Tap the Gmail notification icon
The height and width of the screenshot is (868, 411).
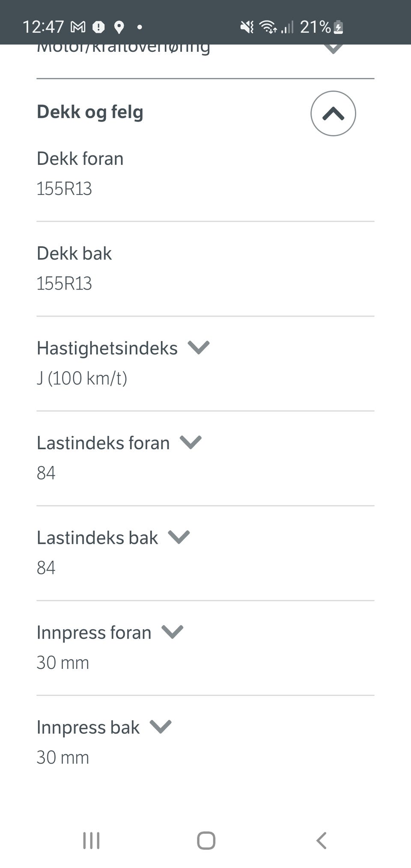point(78,27)
